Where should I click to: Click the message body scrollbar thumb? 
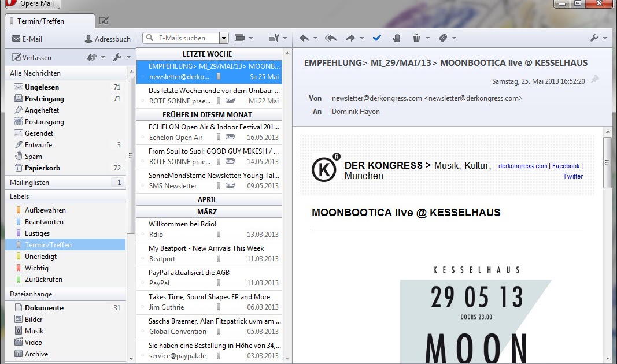point(608,162)
